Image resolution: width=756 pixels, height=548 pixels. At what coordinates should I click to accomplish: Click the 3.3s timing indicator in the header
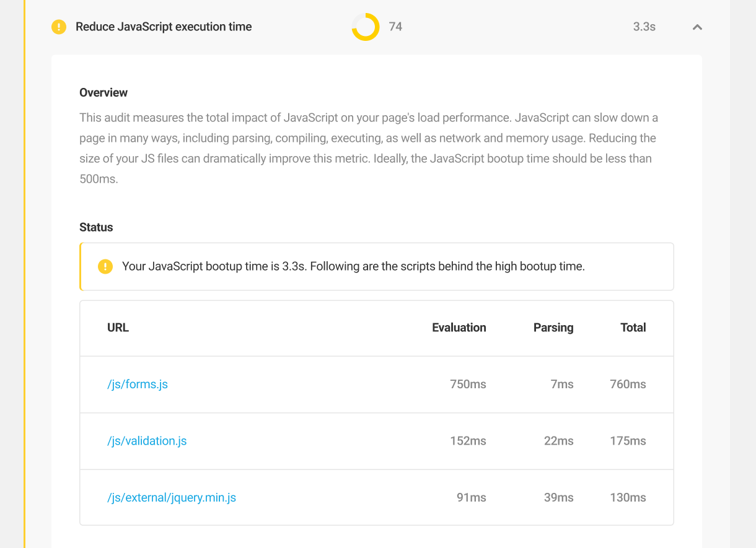[x=643, y=27]
